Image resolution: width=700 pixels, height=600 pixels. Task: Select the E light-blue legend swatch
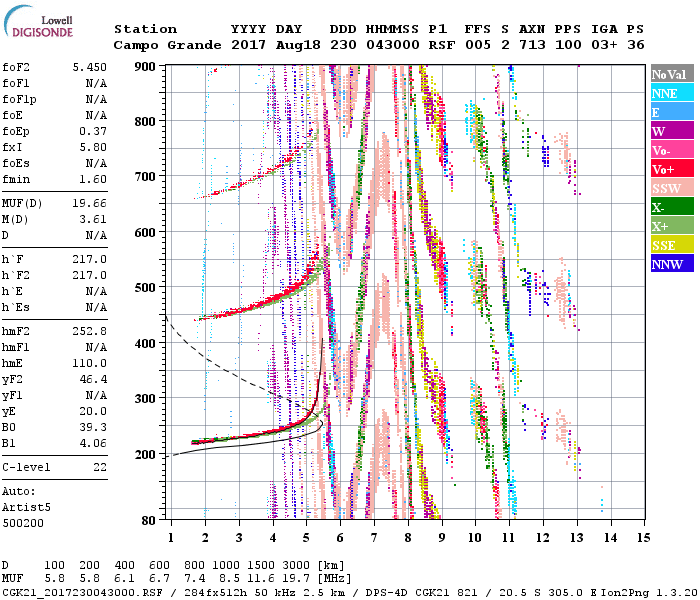[672, 112]
